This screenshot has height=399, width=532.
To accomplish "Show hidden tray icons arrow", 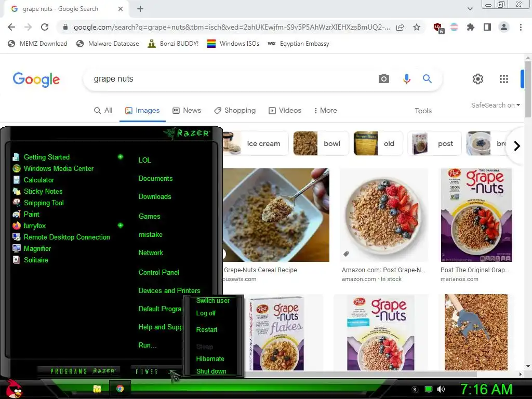I will tap(415, 390).
